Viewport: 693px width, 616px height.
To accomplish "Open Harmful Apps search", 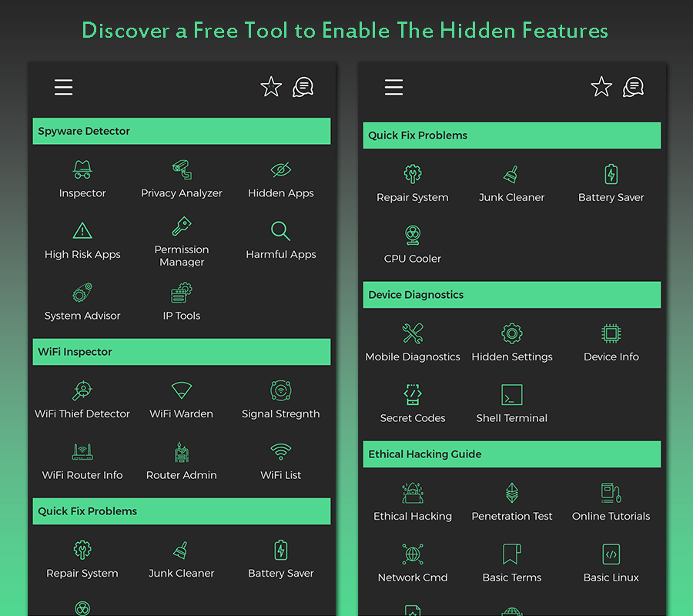I will [x=280, y=241].
